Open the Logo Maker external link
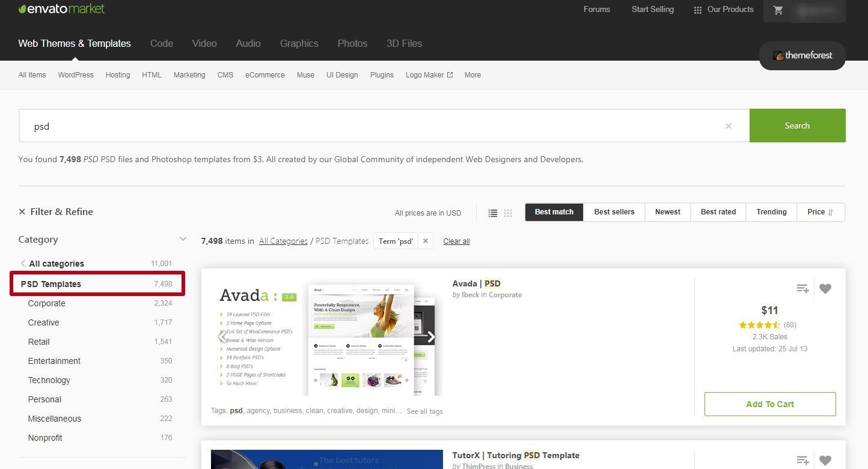 coord(429,75)
